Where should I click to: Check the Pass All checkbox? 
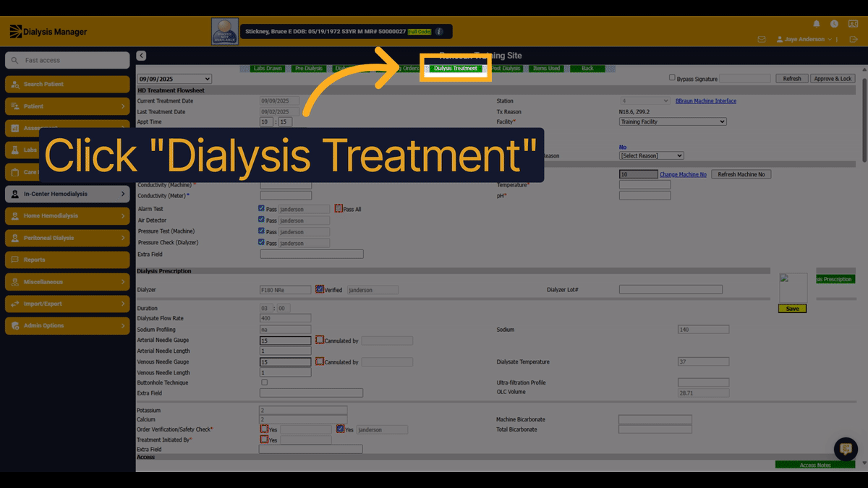coord(339,209)
